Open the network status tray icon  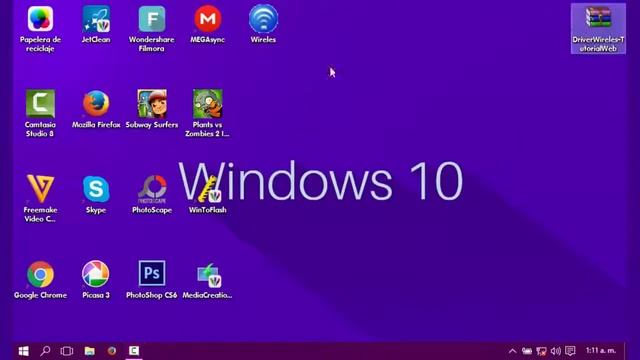tap(541, 351)
